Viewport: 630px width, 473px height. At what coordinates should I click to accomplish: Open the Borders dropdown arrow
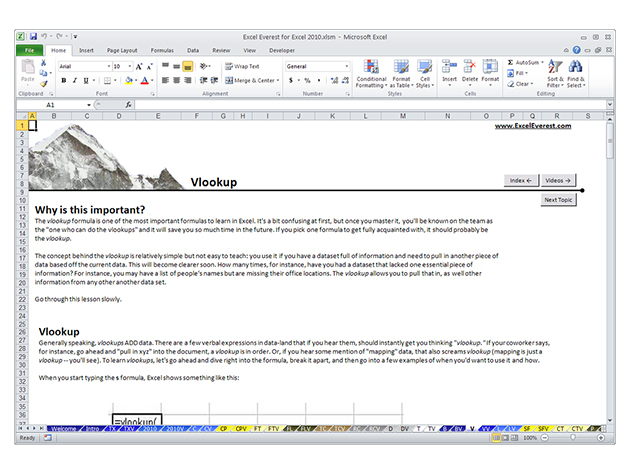click(x=115, y=80)
